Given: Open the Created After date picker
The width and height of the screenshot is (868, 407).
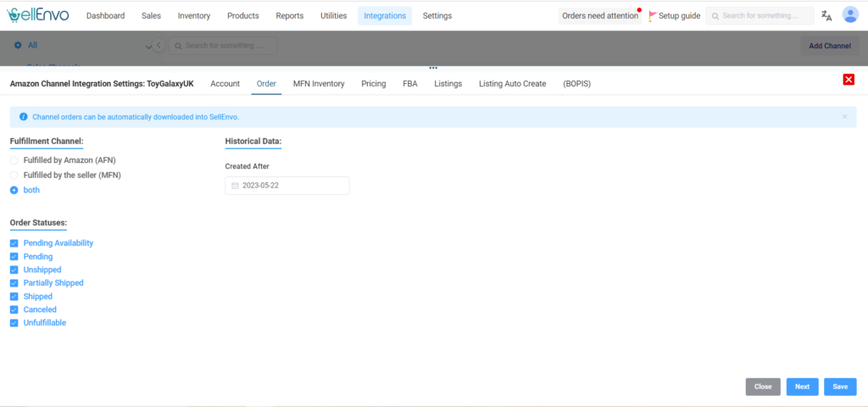Looking at the screenshot, I should click(x=287, y=186).
